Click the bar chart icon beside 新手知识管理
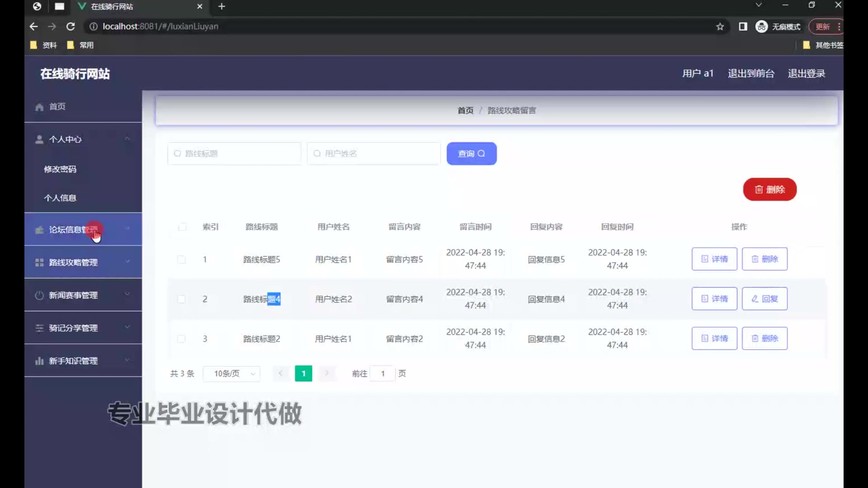Image resolution: width=868 pixels, height=488 pixels. (x=39, y=361)
